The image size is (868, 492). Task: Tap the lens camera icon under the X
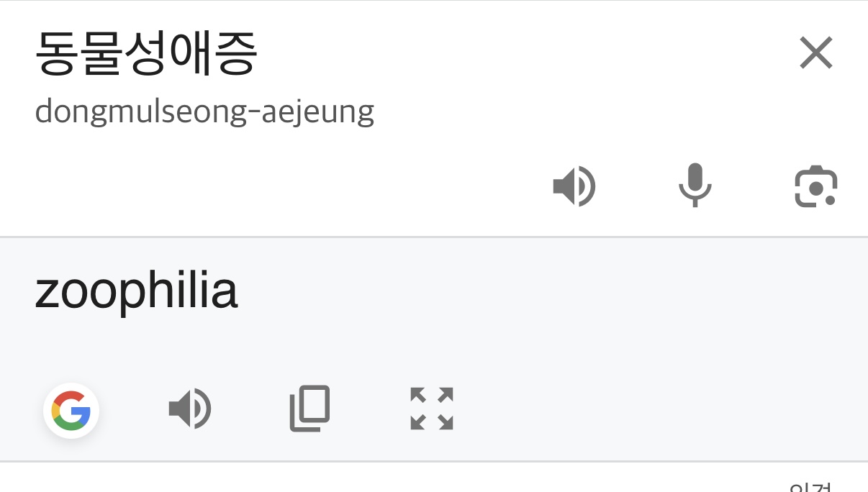click(815, 186)
